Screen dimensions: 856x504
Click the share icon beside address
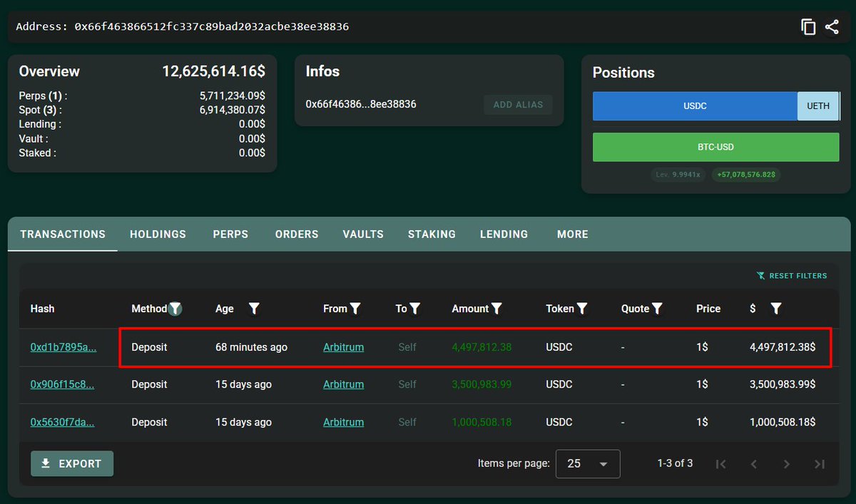(832, 27)
